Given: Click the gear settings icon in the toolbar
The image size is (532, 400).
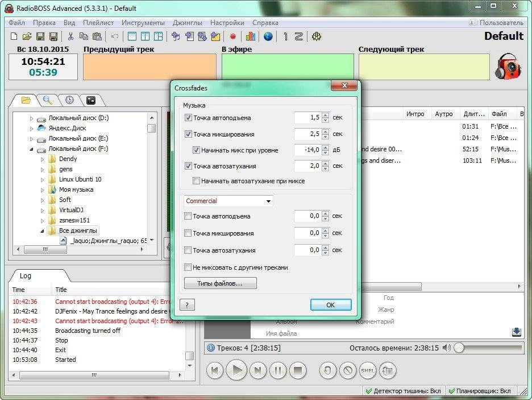Looking at the screenshot, I should (316, 36).
